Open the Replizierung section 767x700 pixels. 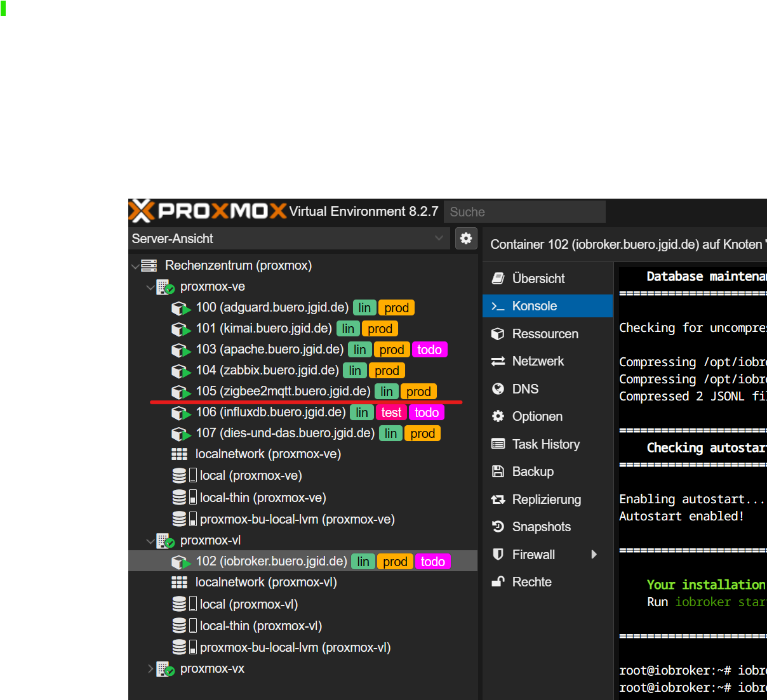point(547,499)
